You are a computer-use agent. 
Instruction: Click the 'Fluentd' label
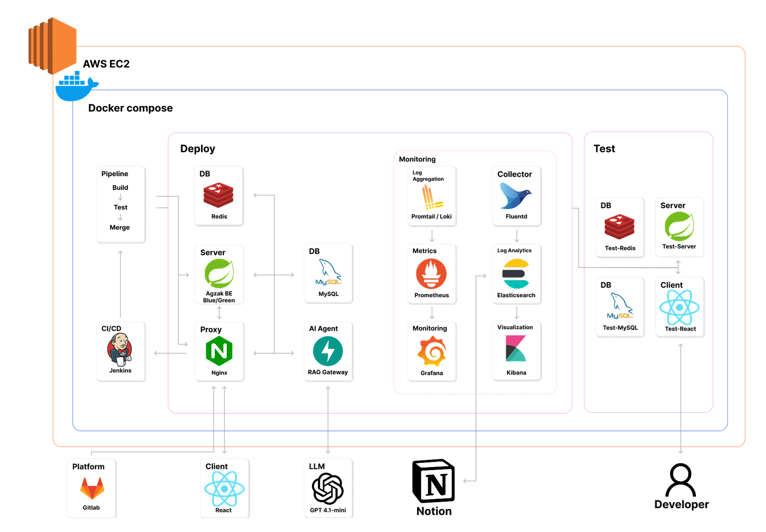(x=516, y=216)
